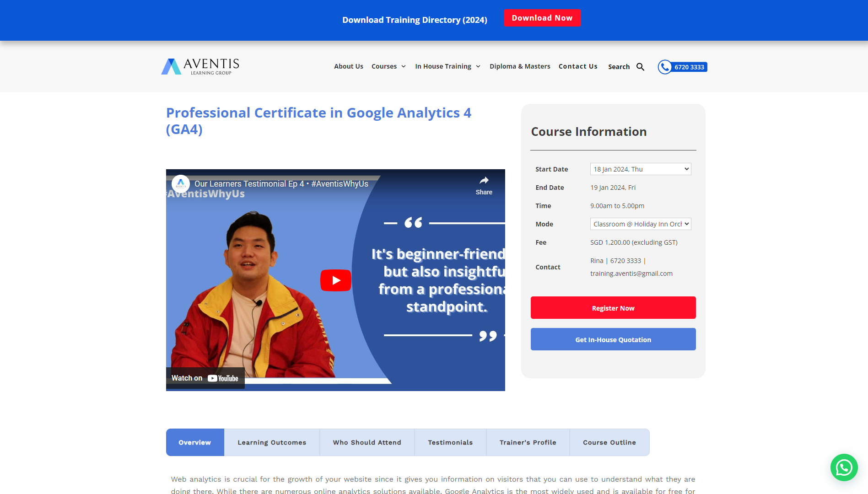Click the Share arrow on the video
Screen dimensions: 868x494
click(484, 185)
